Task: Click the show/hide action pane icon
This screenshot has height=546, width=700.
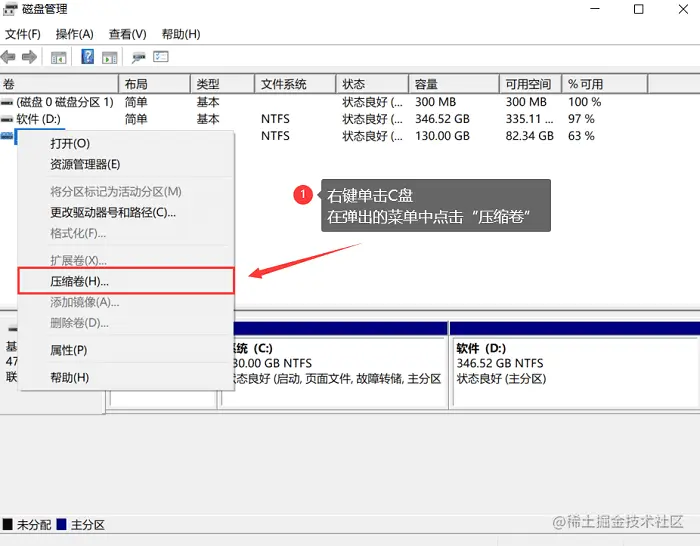Action: tap(109, 57)
